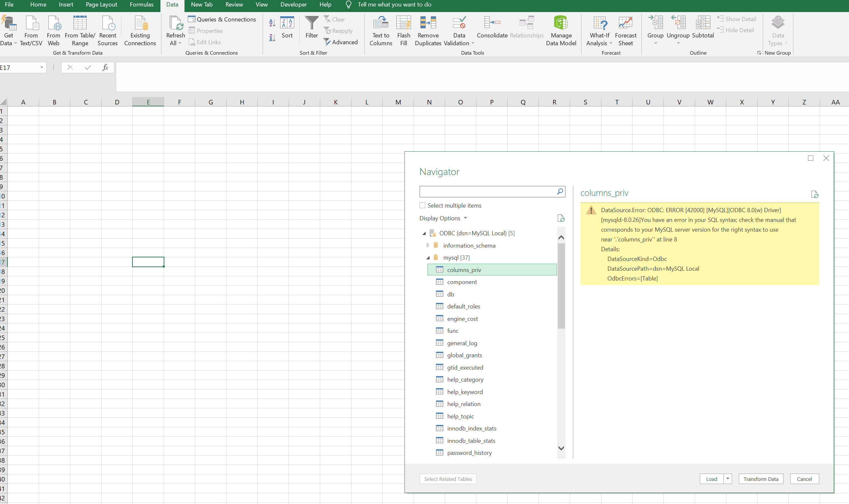Image resolution: width=849 pixels, height=504 pixels.
Task: Open Get Data dropdown arrow
Action: 15,43
